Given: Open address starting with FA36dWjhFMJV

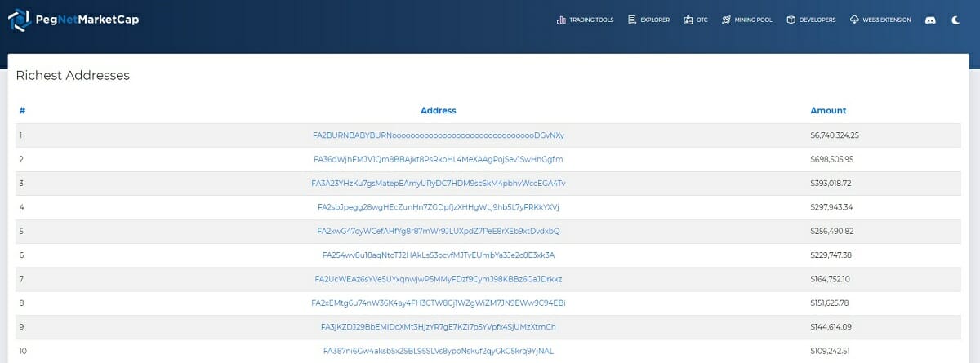Looking at the screenshot, I should click(439, 159).
